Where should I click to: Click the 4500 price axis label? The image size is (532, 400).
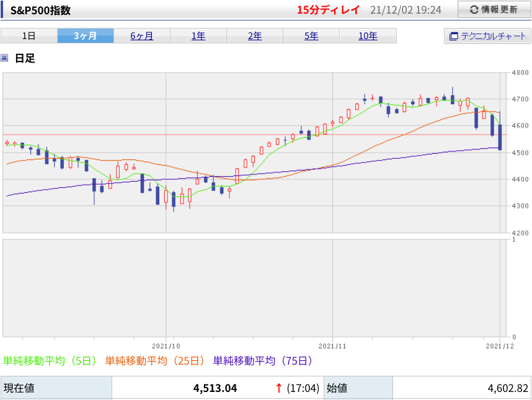click(x=520, y=153)
